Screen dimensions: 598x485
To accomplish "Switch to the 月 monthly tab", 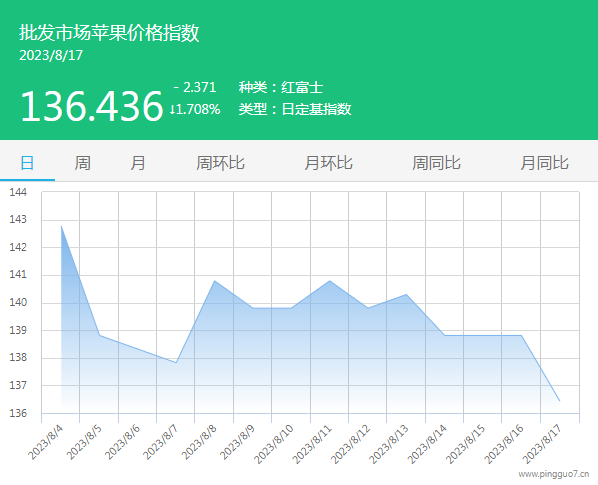I will [138, 163].
